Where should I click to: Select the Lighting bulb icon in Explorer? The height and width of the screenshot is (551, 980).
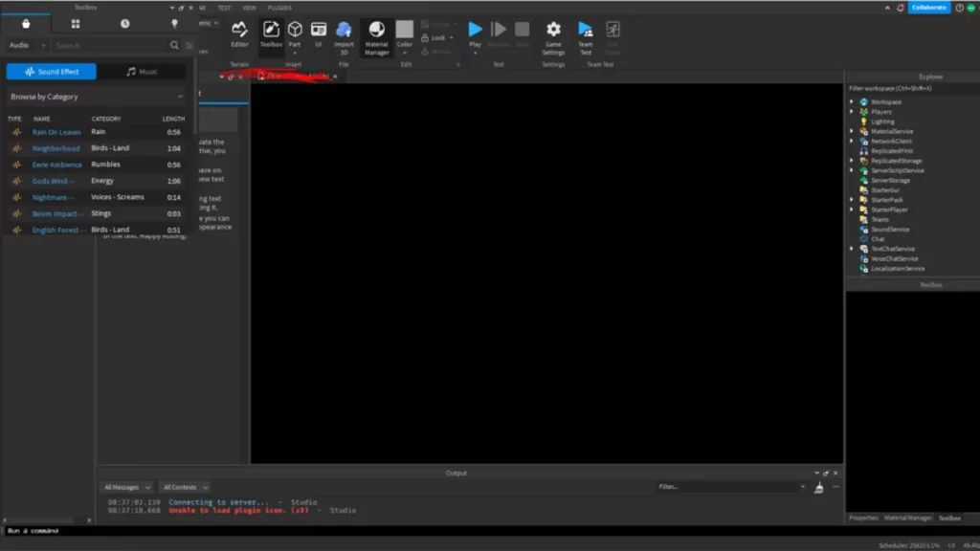click(864, 121)
